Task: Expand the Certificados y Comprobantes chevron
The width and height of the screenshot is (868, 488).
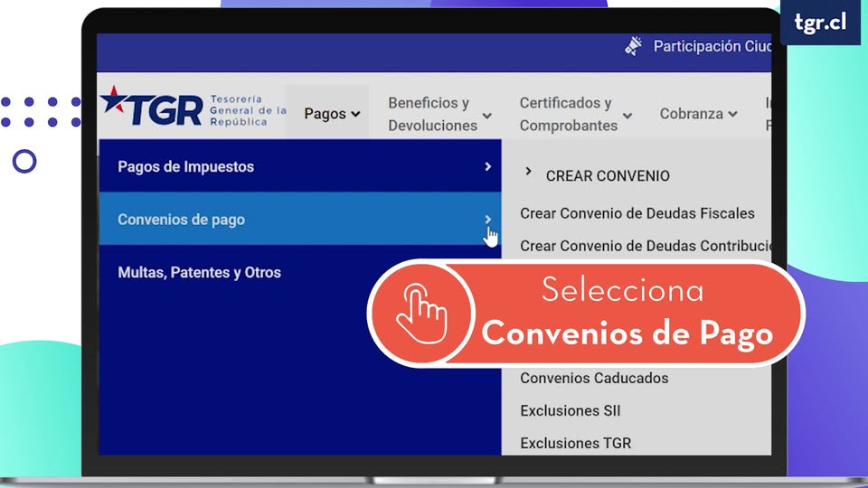Action: pos(627,116)
